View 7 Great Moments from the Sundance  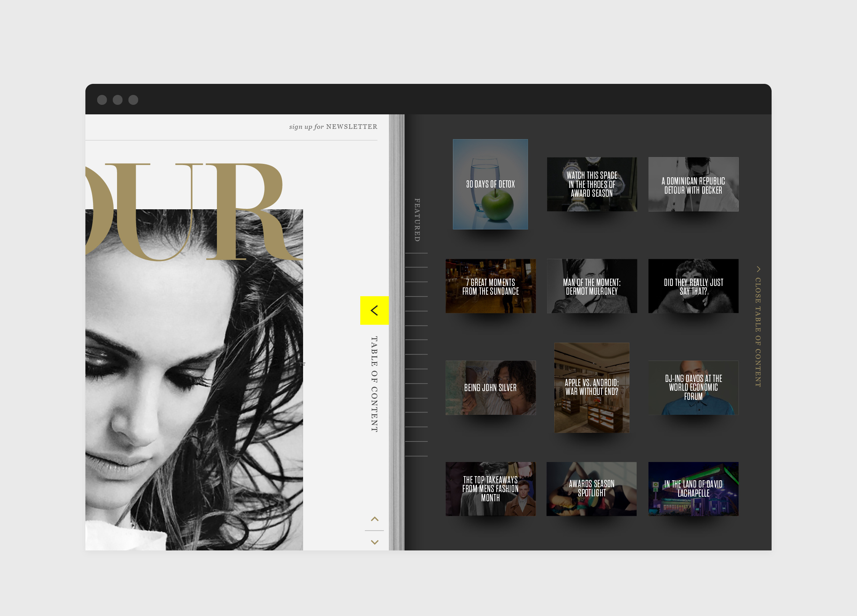click(x=490, y=286)
